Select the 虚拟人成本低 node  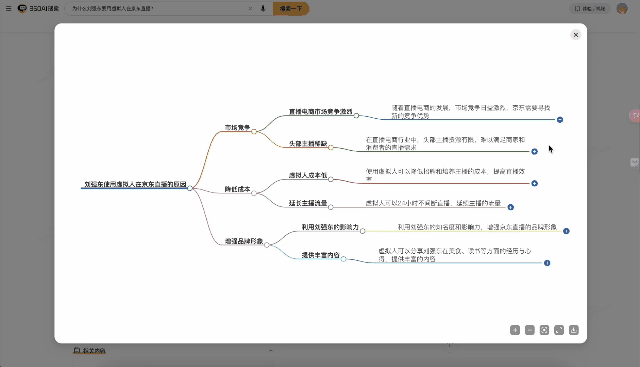click(x=308, y=175)
